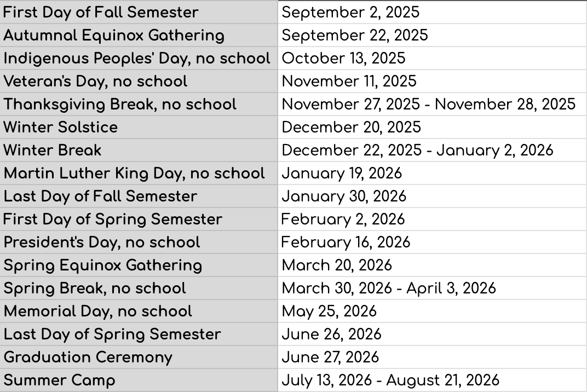Select the Autumnal Equinox Gathering cell

139,35
